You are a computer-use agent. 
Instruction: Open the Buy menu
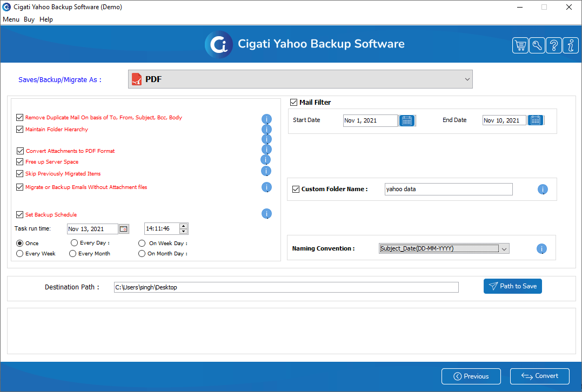29,19
